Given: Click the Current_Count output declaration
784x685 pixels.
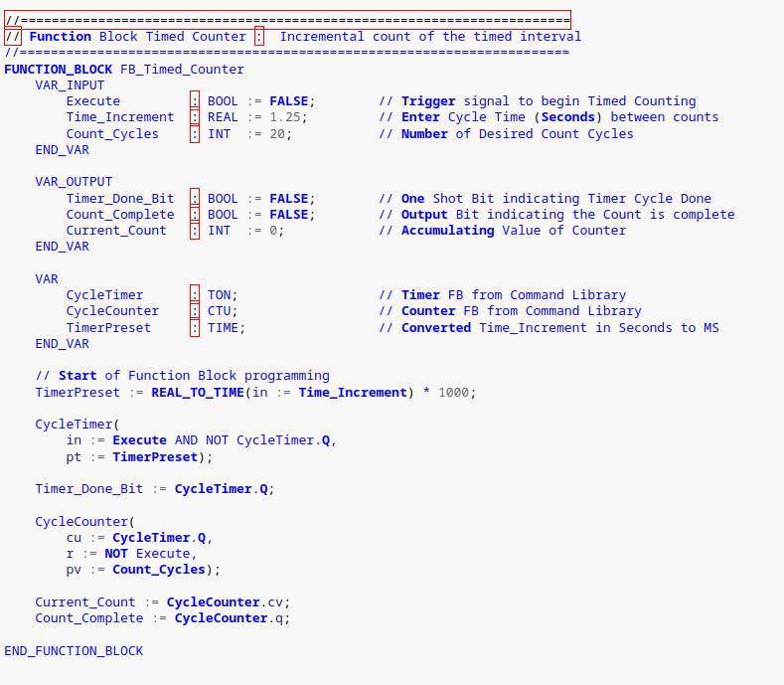Looking at the screenshot, I should point(116,231).
